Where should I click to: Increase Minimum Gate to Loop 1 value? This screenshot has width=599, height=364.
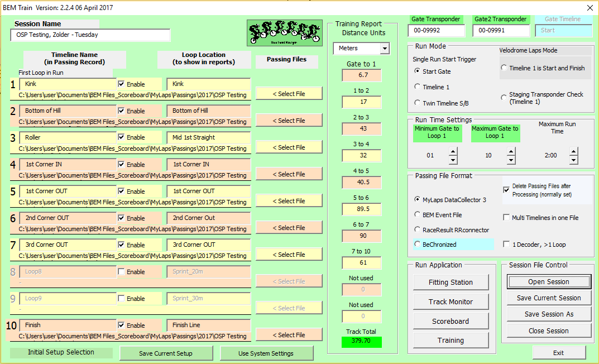(x=453, y=151)
